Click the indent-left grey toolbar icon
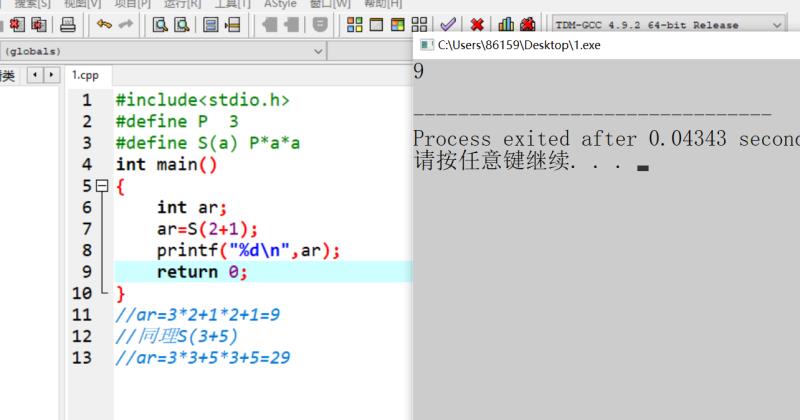The height and width of the screenshot is (420, 800). [x=269, y=24]
